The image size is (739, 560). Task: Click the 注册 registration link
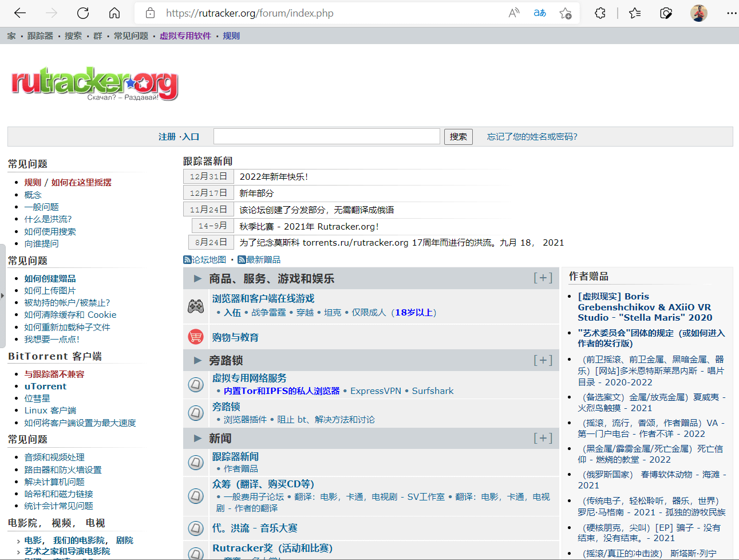[x=167, y=137]
